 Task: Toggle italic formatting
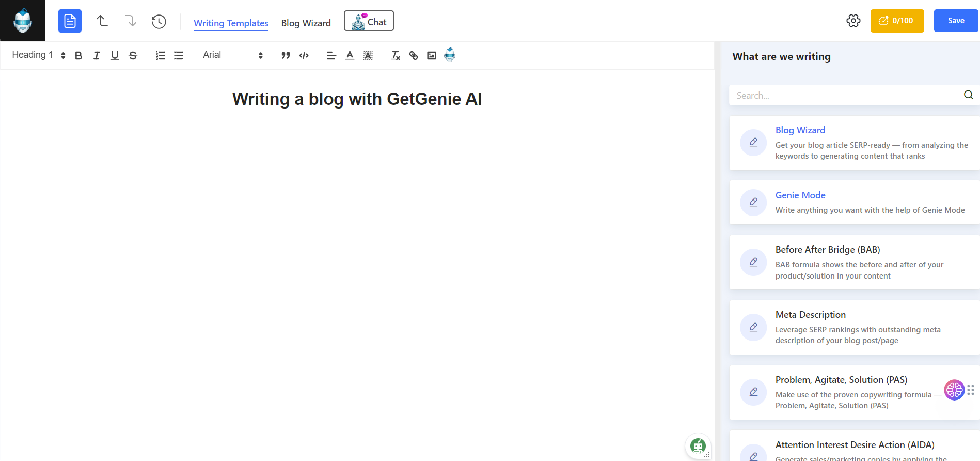pos(97,55)
